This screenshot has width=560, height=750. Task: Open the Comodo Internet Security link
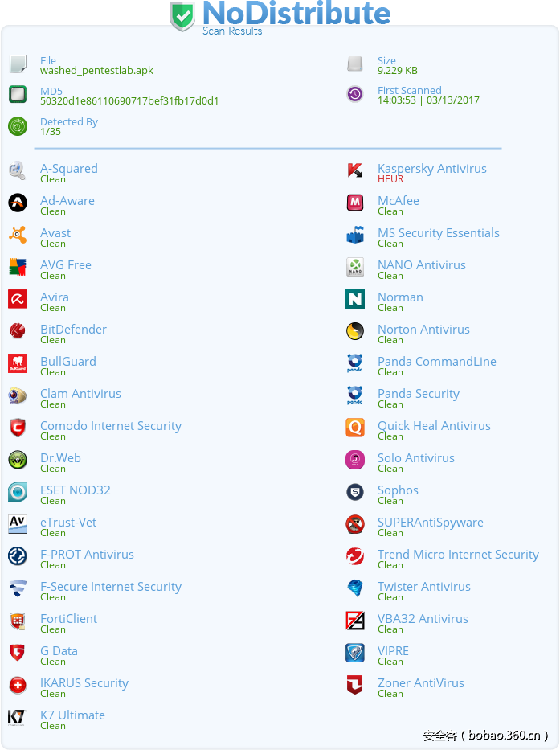[x=111, y=425]
